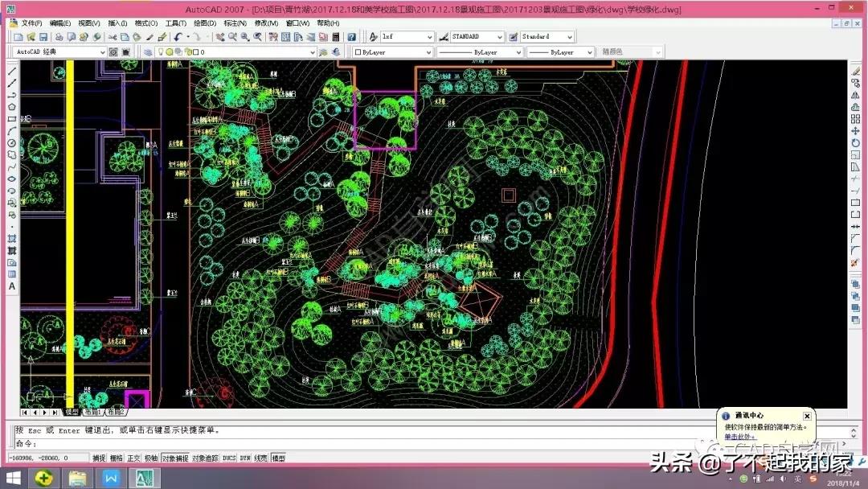The height and width of the screenshot is (489, 868).
Task: Toggle 对象捕捉 object snap
Action: click(175, 458)
